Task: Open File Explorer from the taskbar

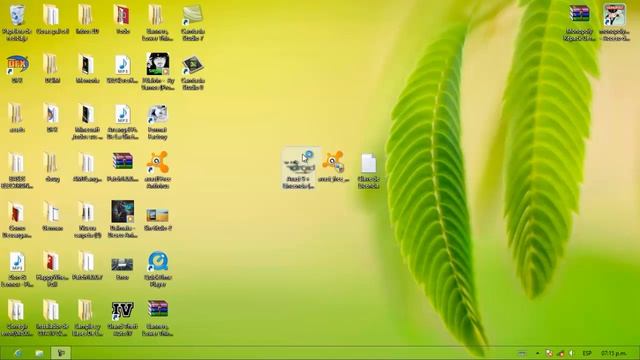Action: (39, 353)
